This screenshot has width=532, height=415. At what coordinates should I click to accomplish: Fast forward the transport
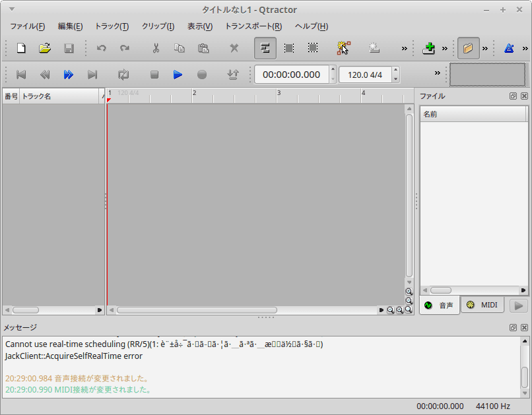(x=69, y=75)
